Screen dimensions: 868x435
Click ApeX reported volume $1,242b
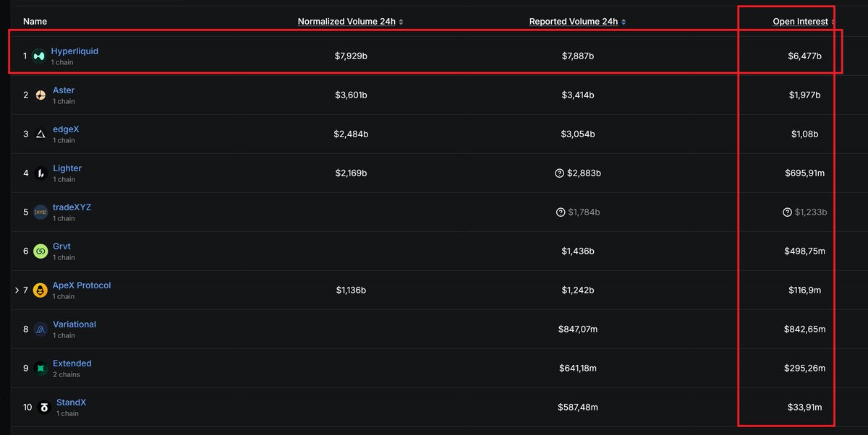pyautogui.click(x=578, y=290)
